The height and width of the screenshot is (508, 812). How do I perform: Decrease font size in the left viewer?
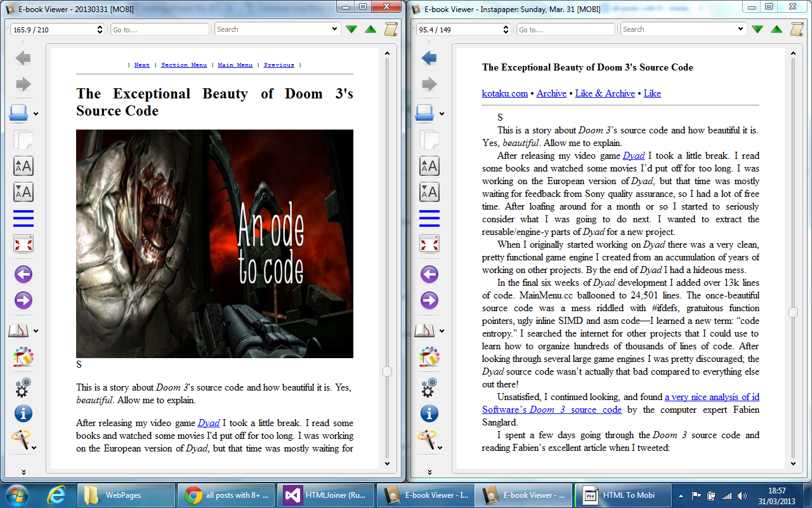pos(23,192)
